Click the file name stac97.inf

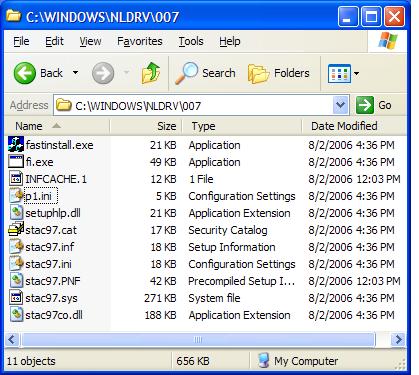pyautogui.click(x=50, y=247)
